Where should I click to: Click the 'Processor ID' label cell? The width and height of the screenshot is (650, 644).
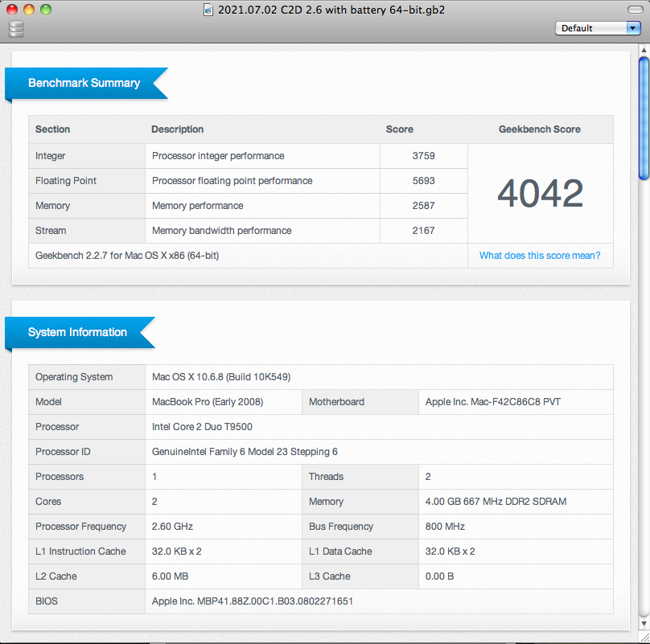coord(87,451)
